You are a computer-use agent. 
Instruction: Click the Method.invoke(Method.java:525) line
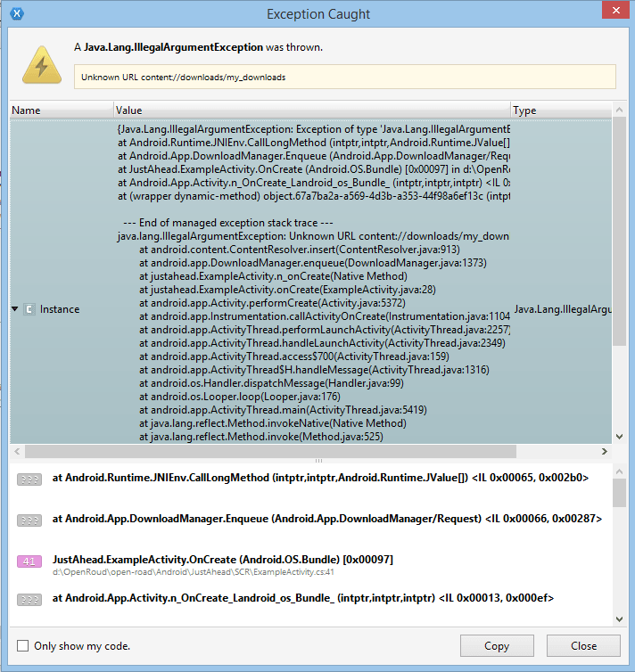(x=260, y=437)
